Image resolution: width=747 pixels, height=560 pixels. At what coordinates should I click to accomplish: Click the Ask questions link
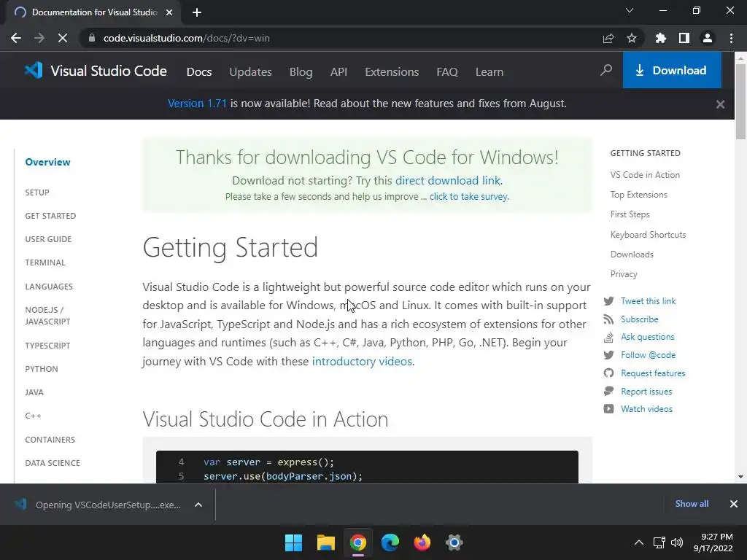point(648,337)
